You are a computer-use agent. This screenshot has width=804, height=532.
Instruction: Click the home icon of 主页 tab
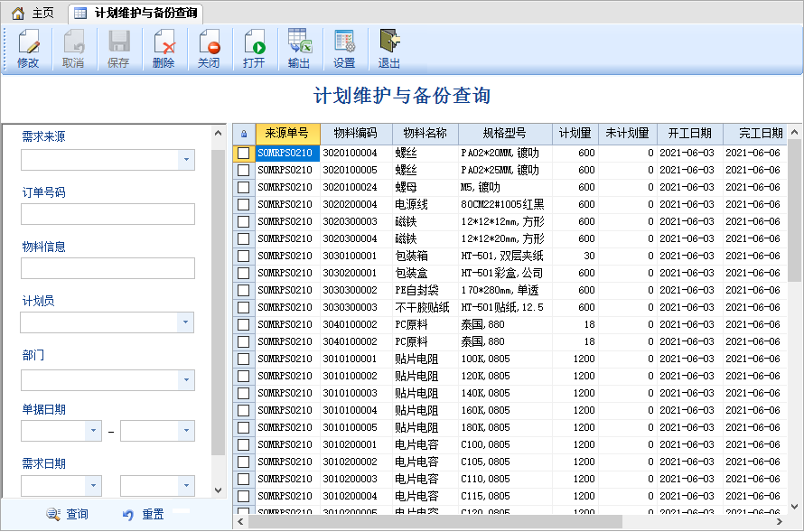pyautogui.click(x=18, y=14)
